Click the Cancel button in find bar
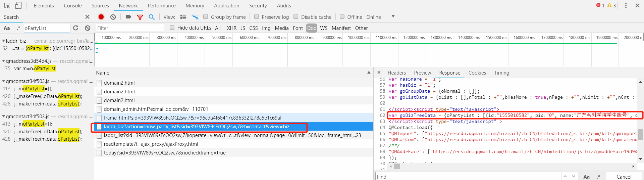Viewport: 644px width, 180px height. (624, 177)
